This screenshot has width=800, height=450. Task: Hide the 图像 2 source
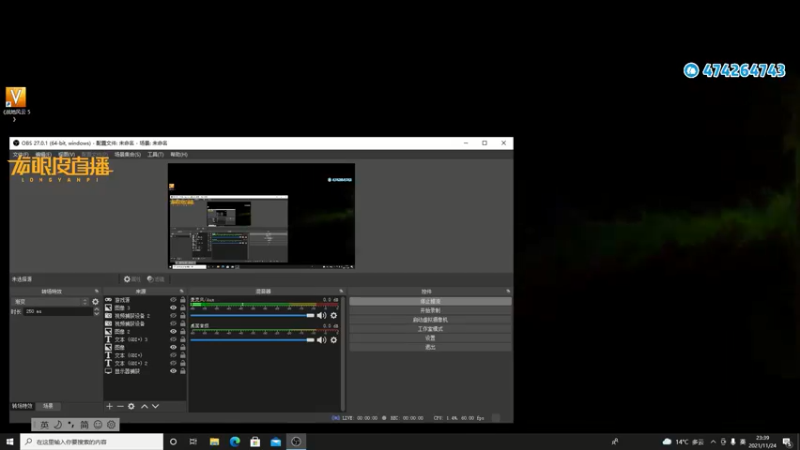pos(173,332)
